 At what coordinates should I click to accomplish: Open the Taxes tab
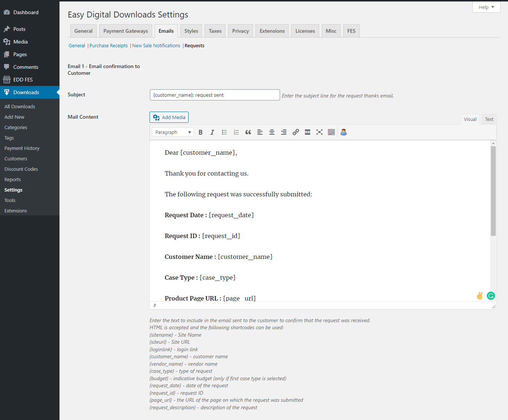click(x=215, y=31)
